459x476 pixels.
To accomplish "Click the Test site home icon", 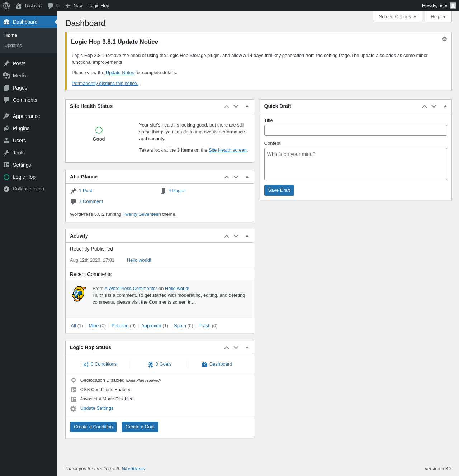I will point(19,6).
